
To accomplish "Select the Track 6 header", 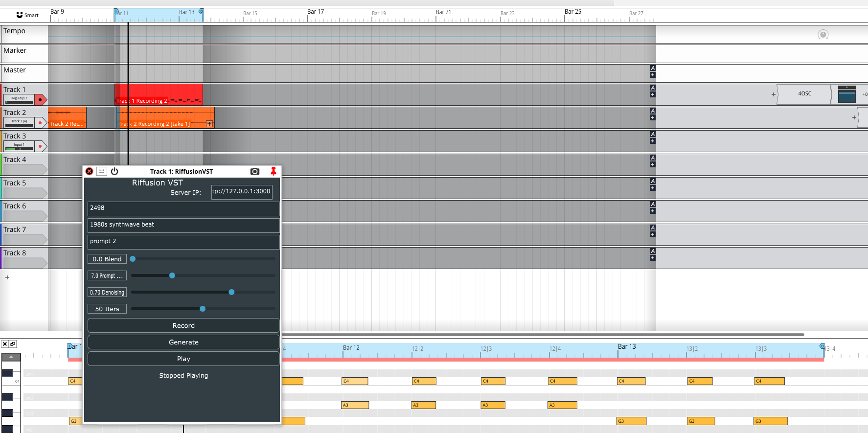I will [24, 211].
